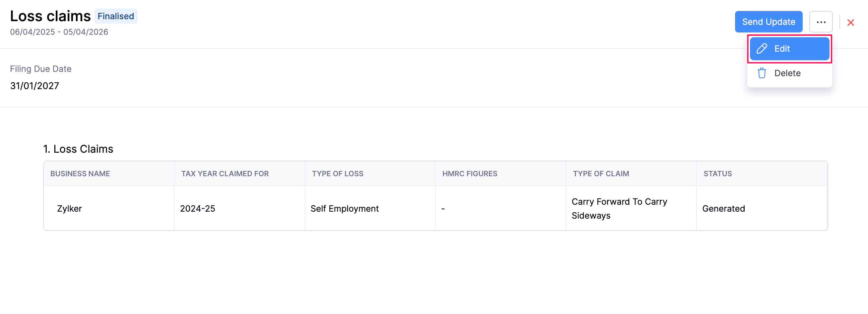Image resolution: width=868 pixels, height=314 pixels.
Task: Select Edit from the dropdown menu
Action: [789, 49]
